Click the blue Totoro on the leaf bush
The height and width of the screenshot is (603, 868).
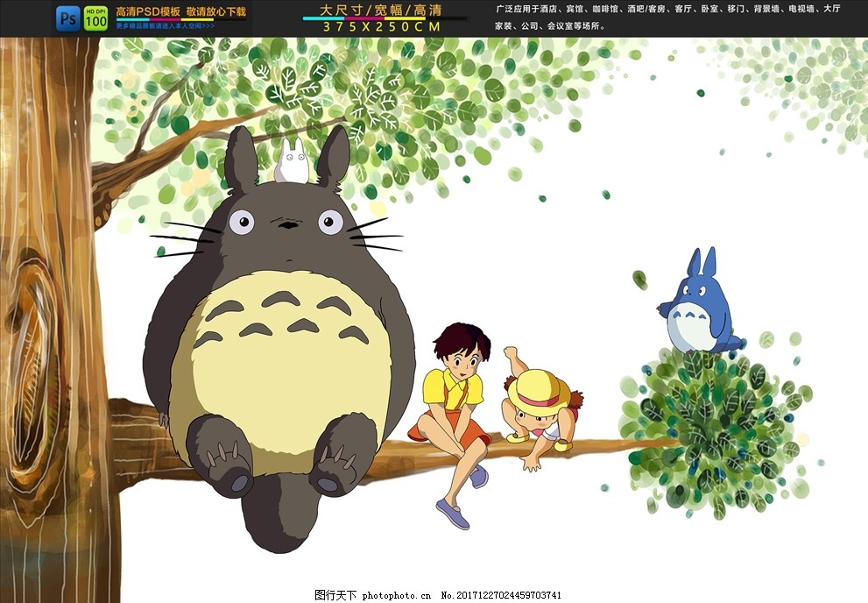pyautogui.click(x=700, y=301)
